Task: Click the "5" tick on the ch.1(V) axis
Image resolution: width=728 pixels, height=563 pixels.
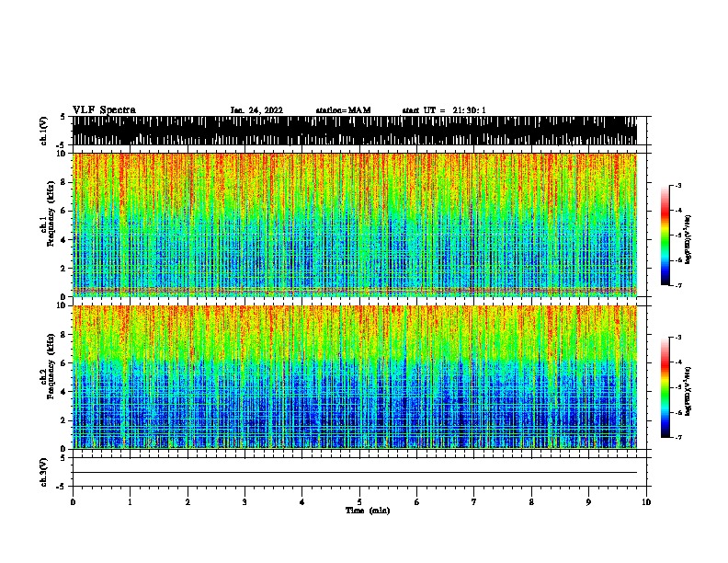Action: (x=63, y=117)
